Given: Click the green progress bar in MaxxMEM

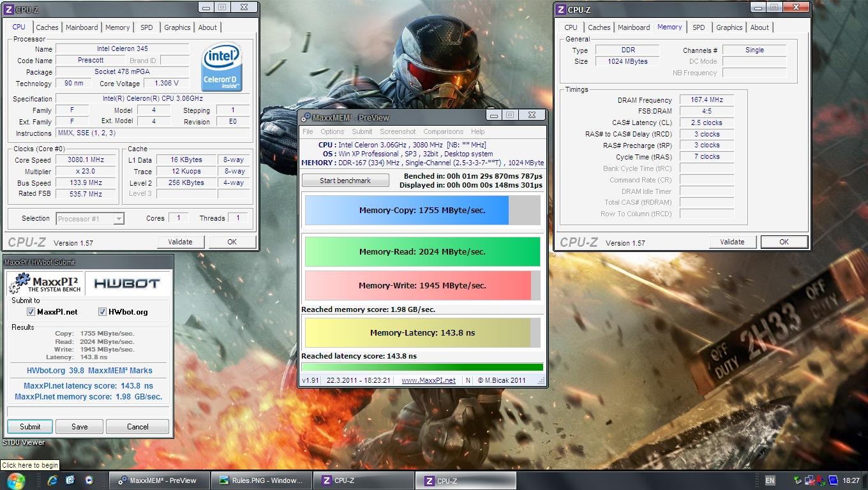Looking at the screenshot, I should (423, 367).
